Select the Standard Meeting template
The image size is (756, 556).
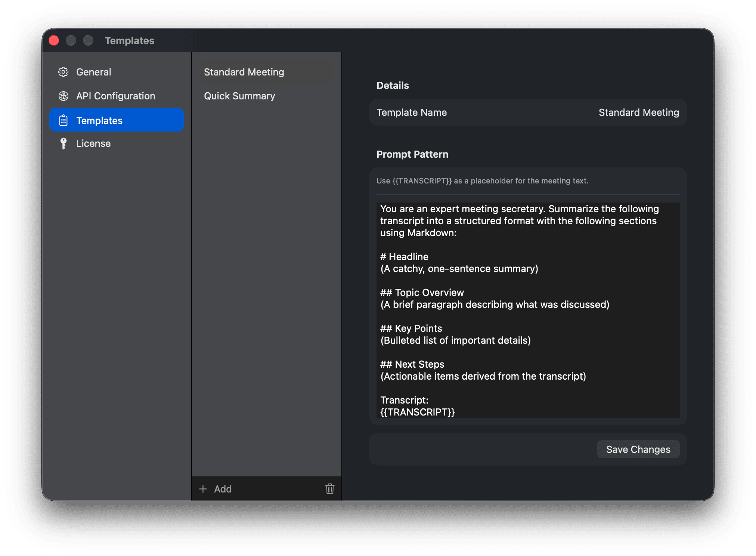point(244,72)
